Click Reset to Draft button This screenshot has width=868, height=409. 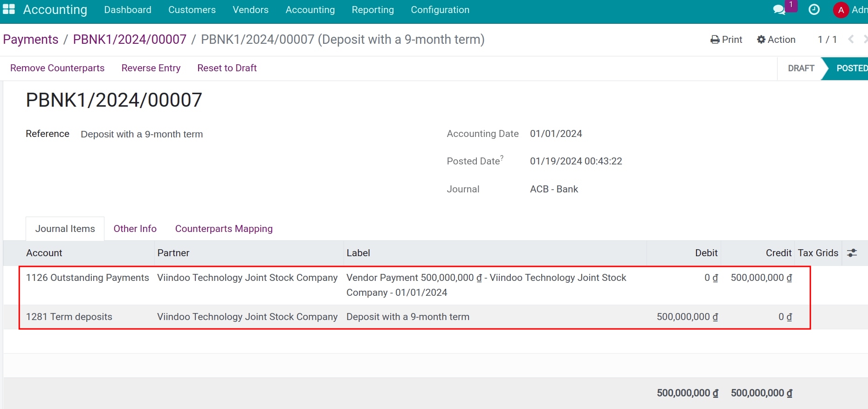[227, 68]
